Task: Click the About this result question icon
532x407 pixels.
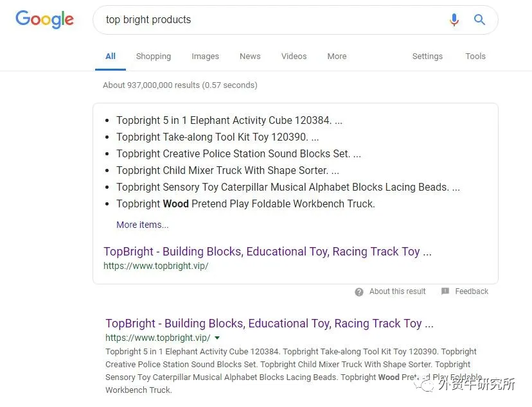Action: pyautogui.click(x=359, y=291)
